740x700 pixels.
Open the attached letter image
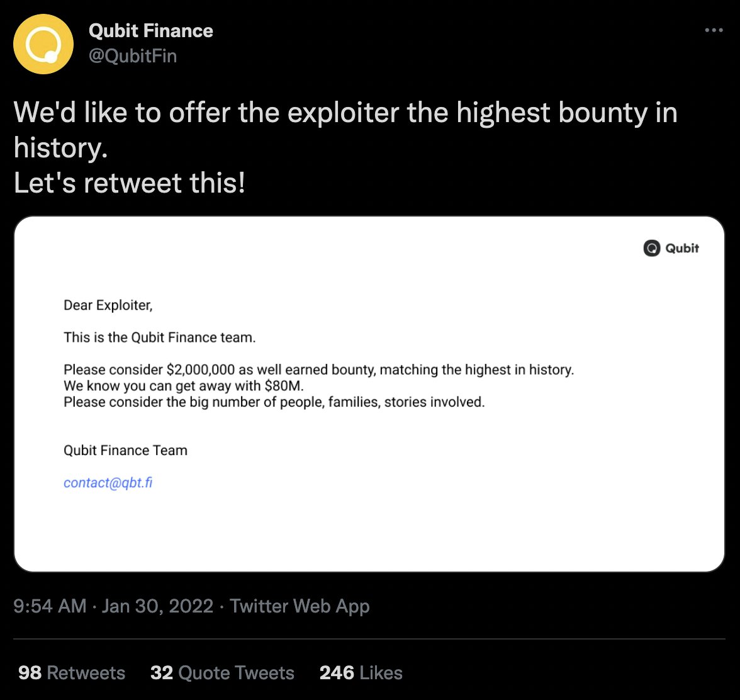coord(369,394)
